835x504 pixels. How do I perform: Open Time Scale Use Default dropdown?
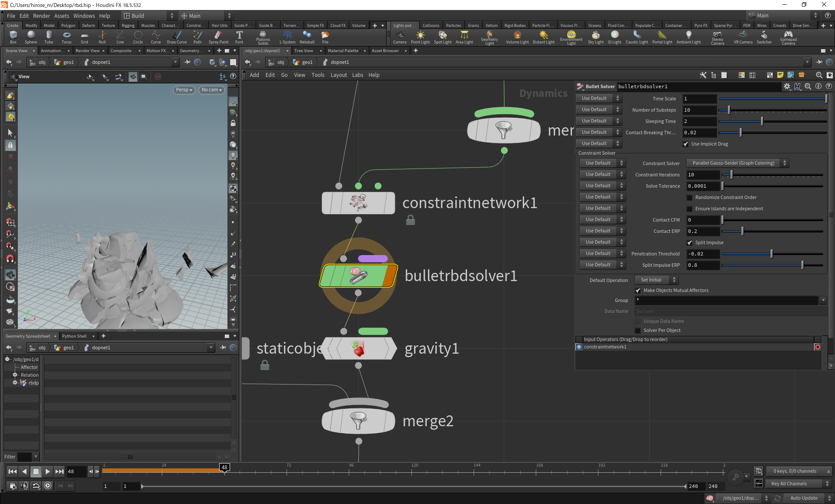pyautogui.click(x=599, y=99)
